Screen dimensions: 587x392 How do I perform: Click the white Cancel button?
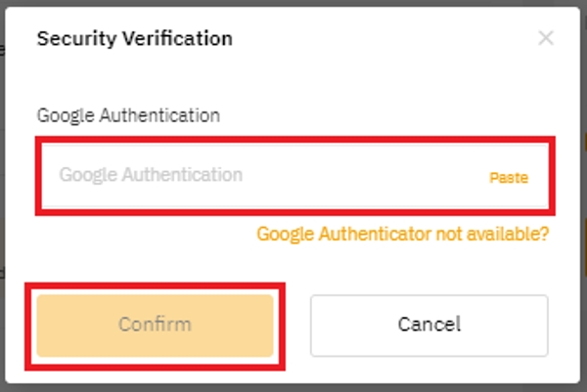click(x=429, y=325)
